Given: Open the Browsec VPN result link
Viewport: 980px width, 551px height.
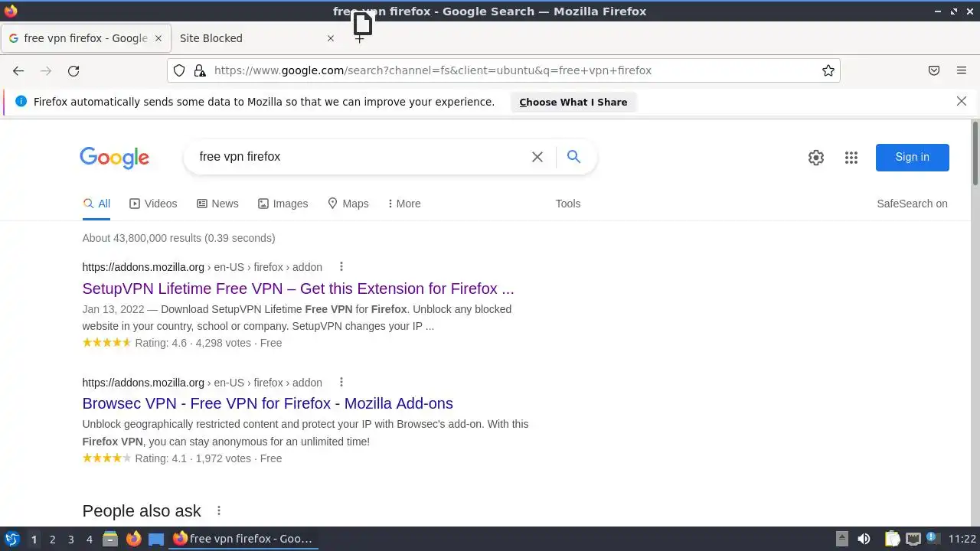Looking at the screenshot, I should [267, 403].
